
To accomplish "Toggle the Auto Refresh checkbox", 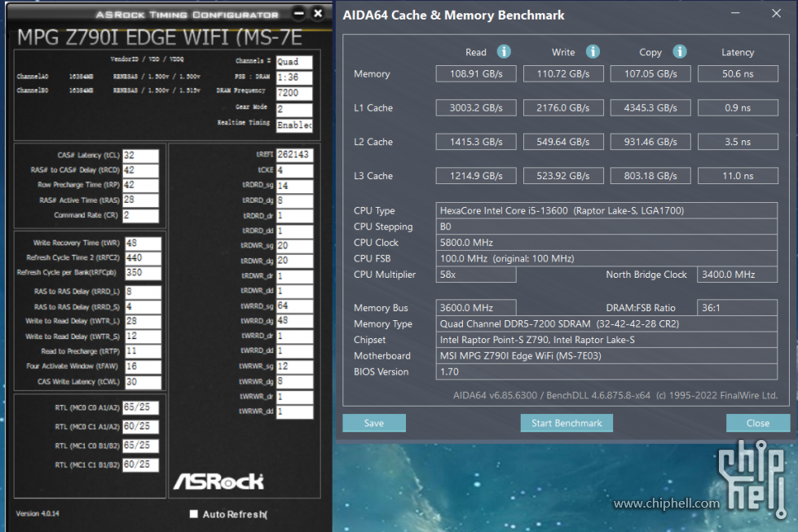I will pos(193,514).
